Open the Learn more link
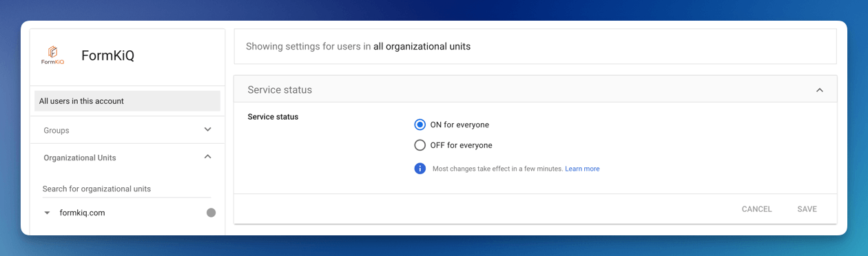 [x=582, y=169]
